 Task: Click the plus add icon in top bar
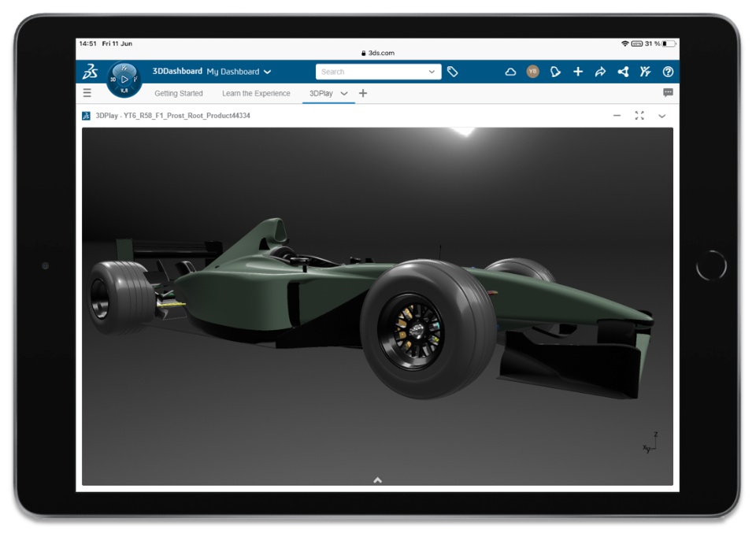click(577, 72)
